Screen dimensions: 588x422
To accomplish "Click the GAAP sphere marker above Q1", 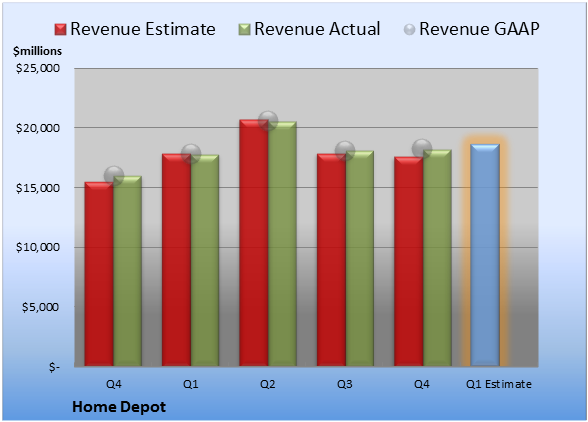I will point(191,153).
